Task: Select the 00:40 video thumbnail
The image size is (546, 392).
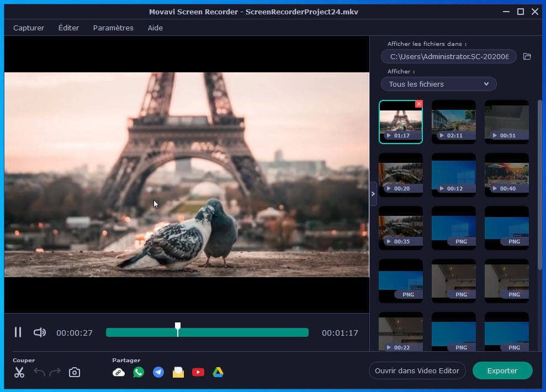Action: click(x=507, y=175)
